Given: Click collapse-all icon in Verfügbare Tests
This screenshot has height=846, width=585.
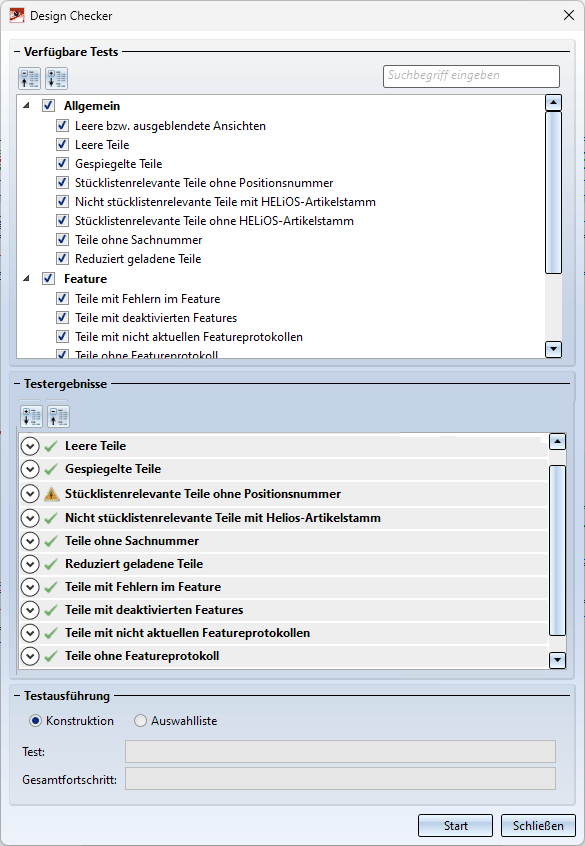Looking at the screenshot, I should 29,79.
